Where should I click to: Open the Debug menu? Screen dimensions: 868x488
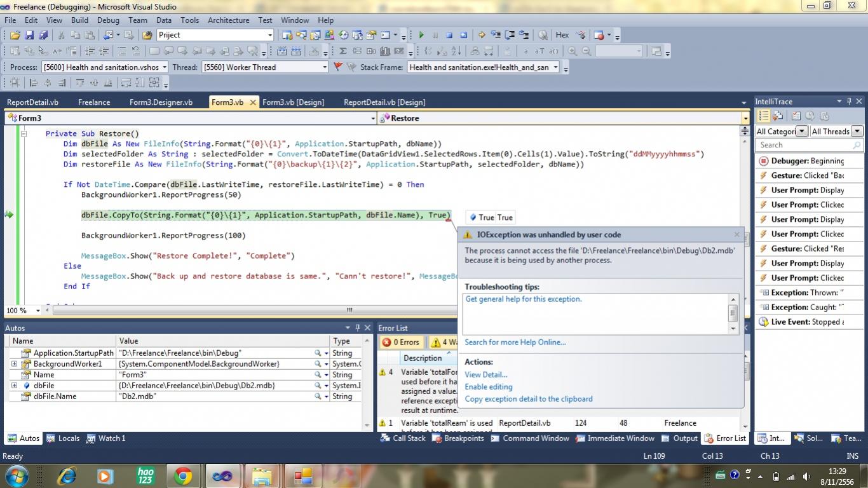(108, 20)
